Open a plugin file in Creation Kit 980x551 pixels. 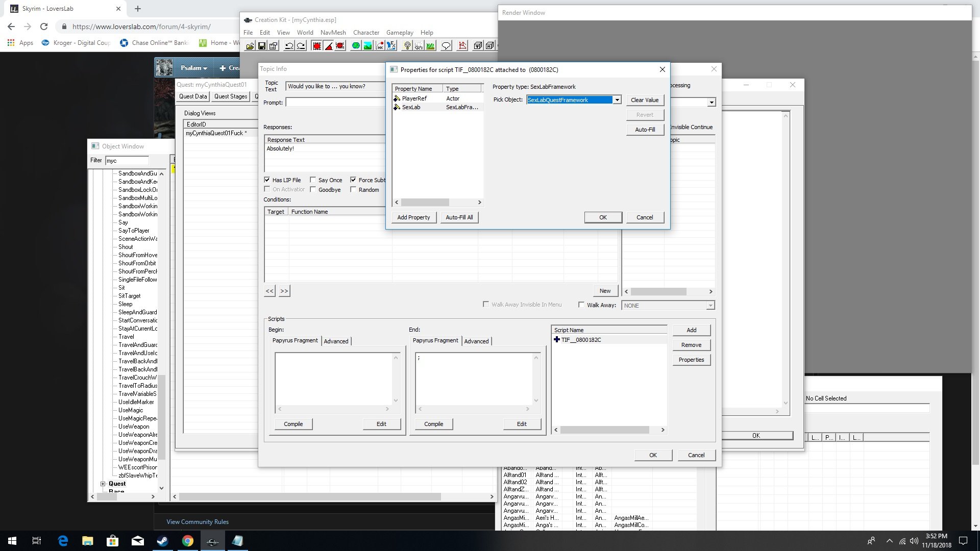point(250,45)
